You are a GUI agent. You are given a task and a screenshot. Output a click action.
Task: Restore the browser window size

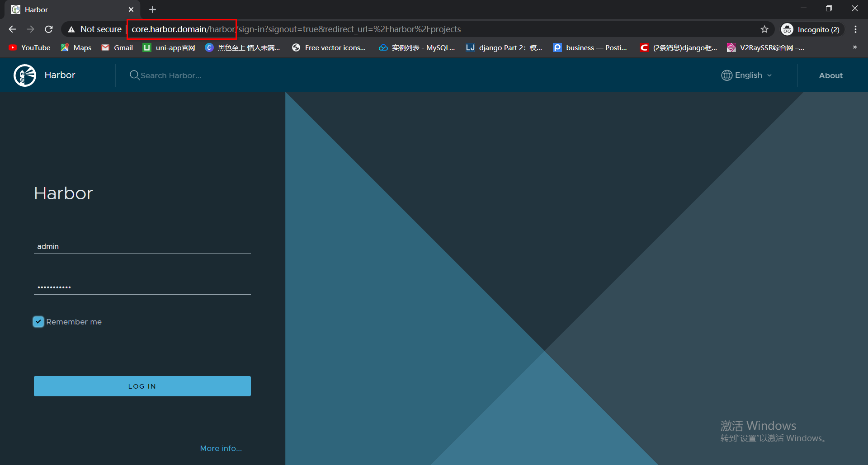point(829,9)
